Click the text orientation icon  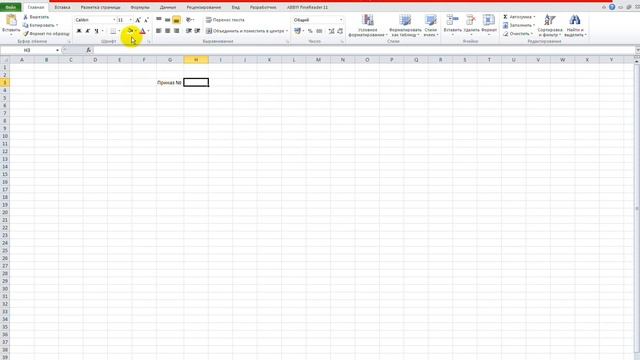coord(189,20)
